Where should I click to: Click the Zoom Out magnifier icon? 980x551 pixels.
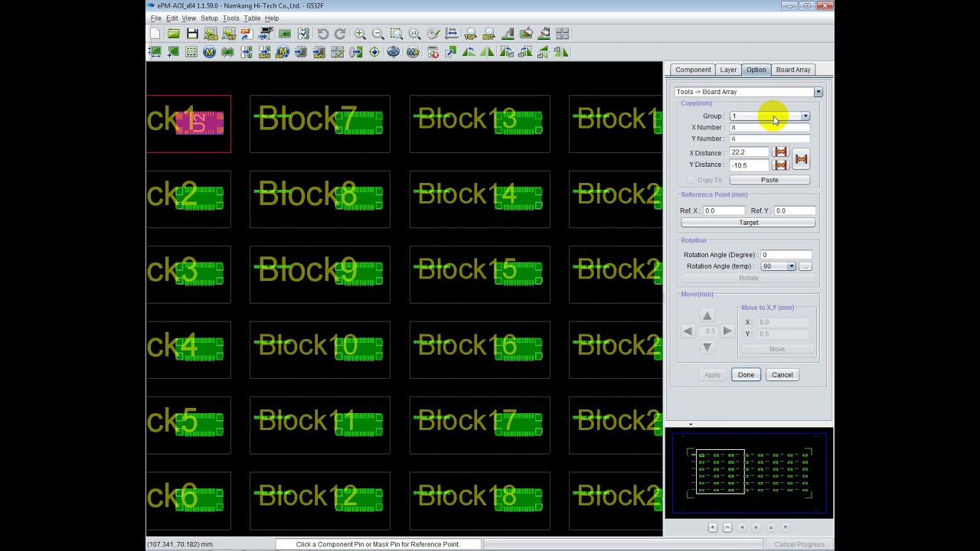[x=378, y=34]
